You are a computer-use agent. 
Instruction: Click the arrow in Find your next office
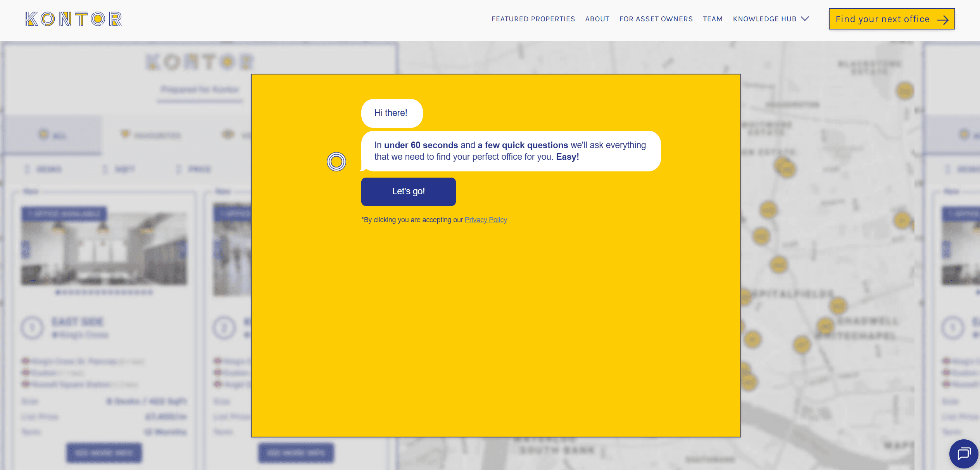[942, 20]
